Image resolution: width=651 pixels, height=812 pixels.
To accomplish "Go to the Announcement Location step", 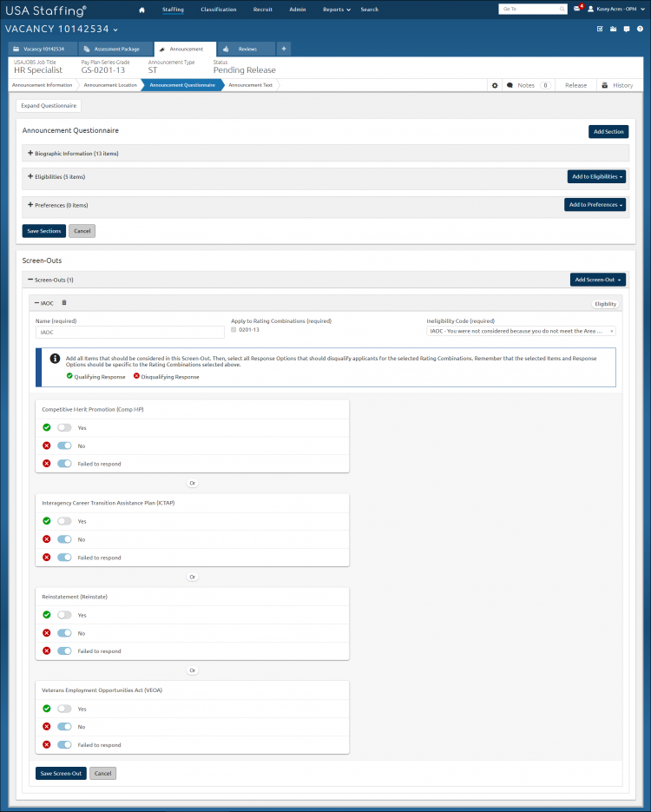I will 110,85.
